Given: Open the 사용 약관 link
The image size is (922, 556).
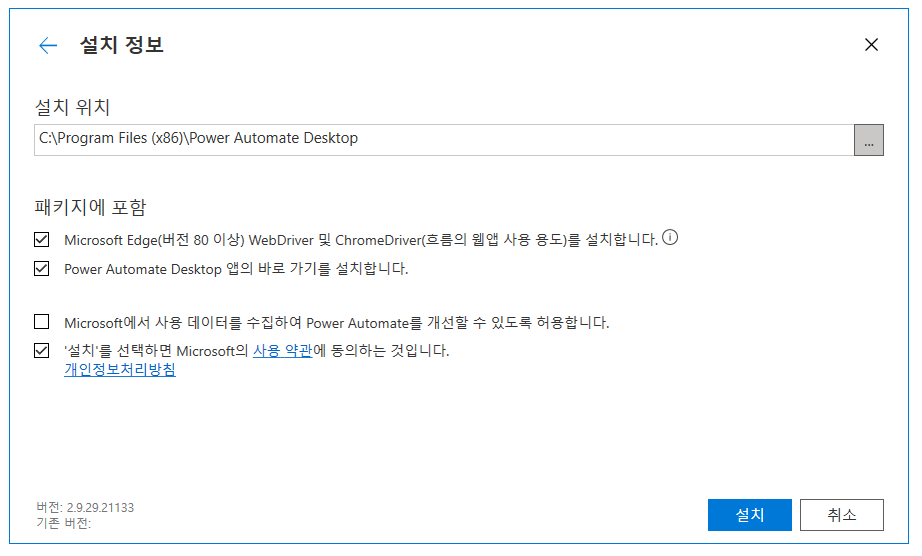Looking at the screenshot, I should click(x=282, y=351).
